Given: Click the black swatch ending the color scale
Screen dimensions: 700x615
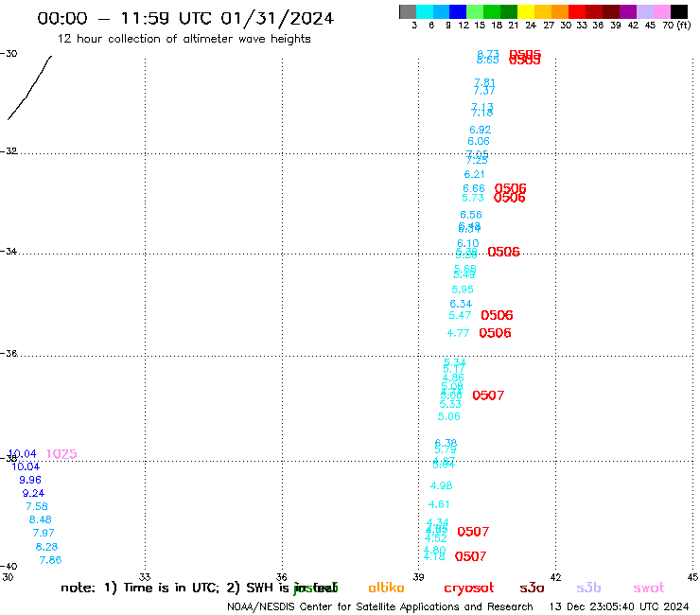Looking at the screenshot, I should 679,11.
